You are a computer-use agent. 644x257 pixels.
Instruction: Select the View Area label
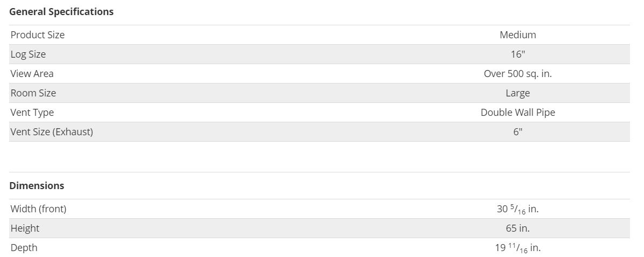pyautogui.click(x=32, y=74)
